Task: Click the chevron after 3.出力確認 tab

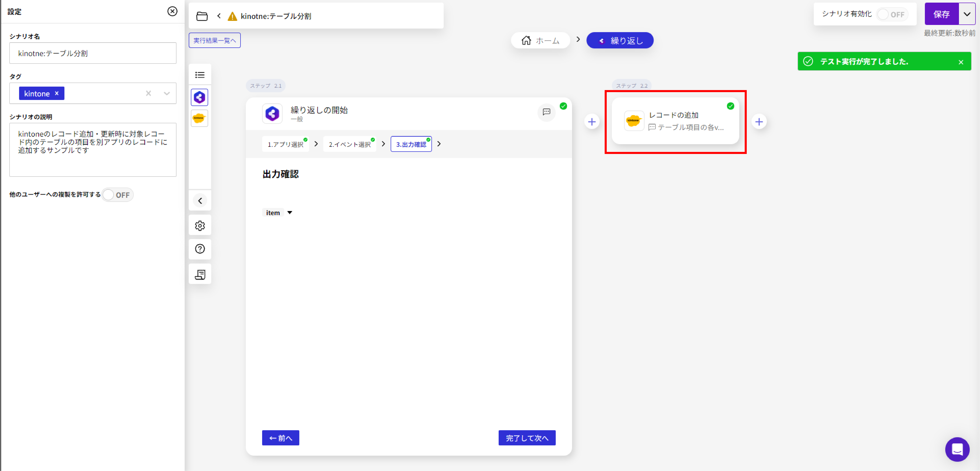Action: [x=439, y=144]
